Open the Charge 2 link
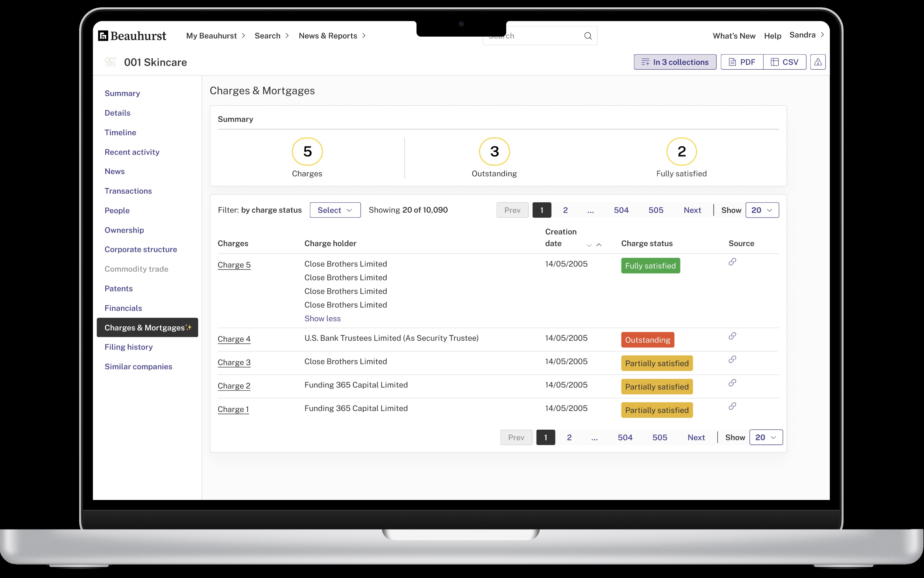Image resolution: width=924 pixels, height=578 pixels. click(234, 386)
